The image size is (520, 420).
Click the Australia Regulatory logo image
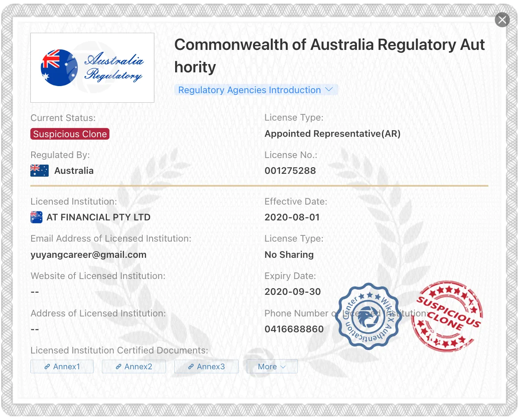92,68
